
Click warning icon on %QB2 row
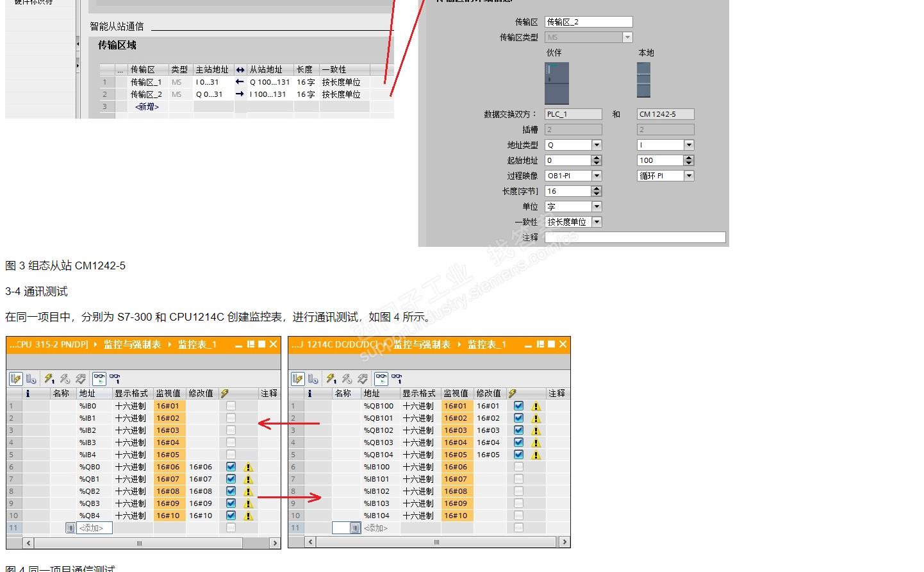(248, 492)
